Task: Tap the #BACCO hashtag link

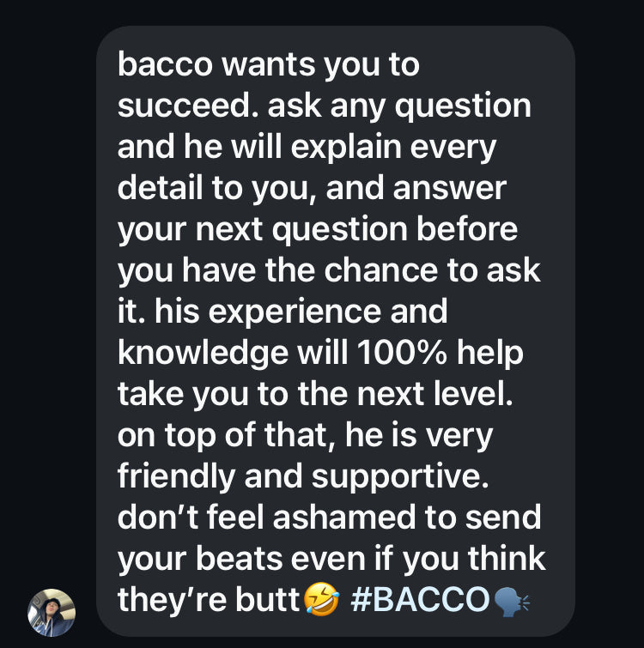Action: coord(419,601)
